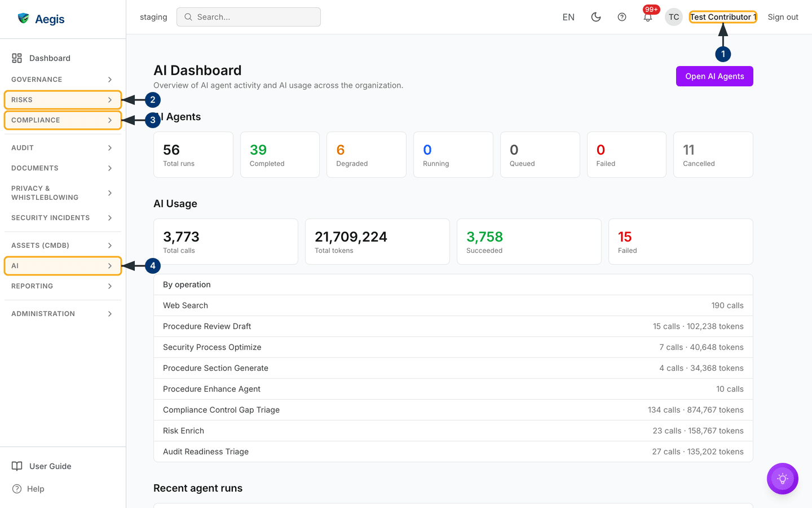812x508 pixels.
Task: Open the Test Contributor 1 profile
Action: click(723, 17)
